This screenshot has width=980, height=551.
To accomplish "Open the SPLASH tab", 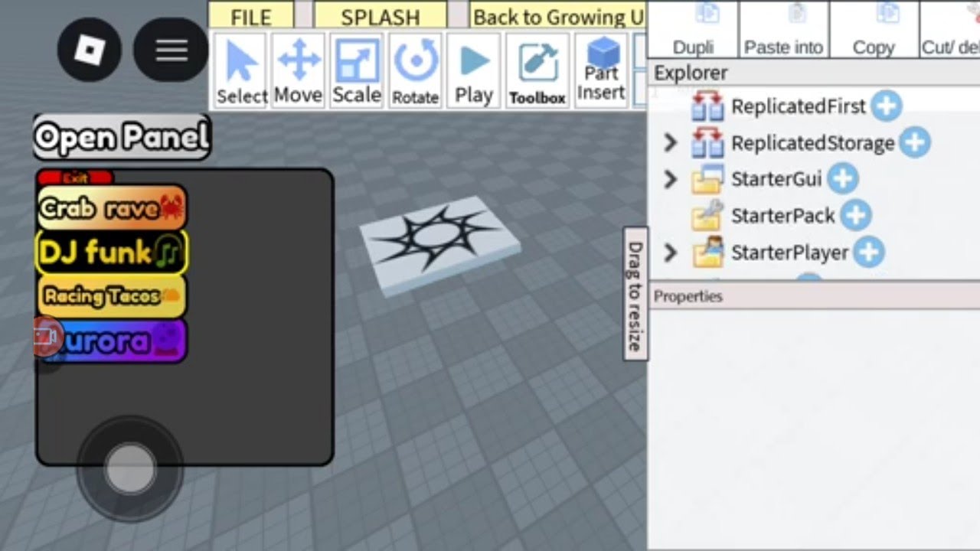I will coord(381,15).
